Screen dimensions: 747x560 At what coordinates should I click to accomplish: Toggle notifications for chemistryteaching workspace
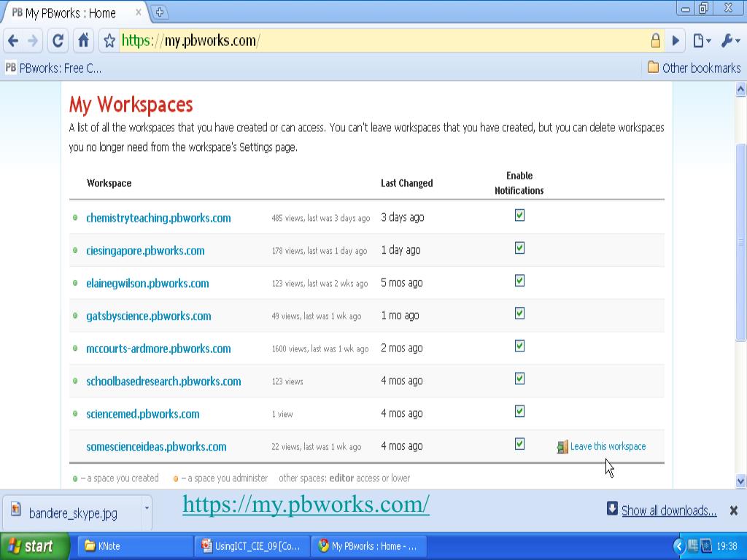(x=519, y=215)
